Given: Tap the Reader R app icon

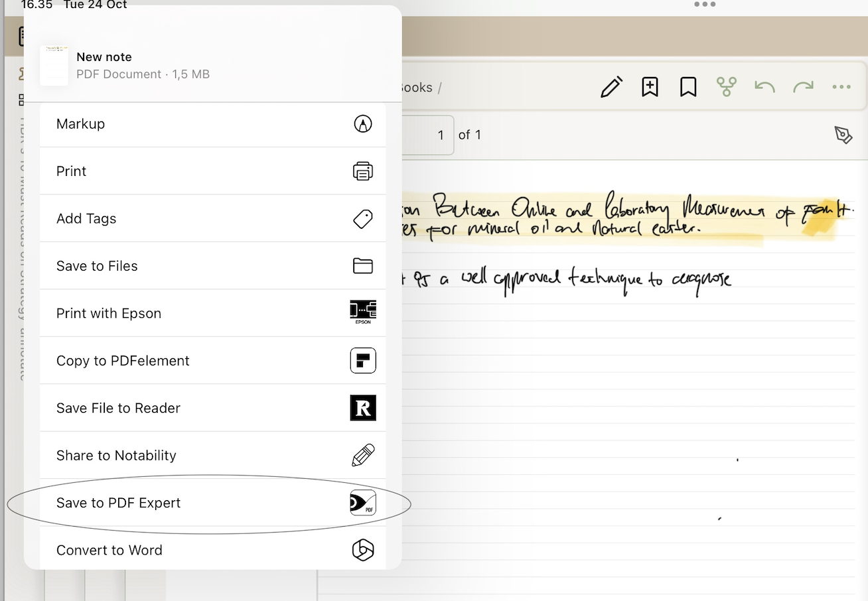Looking at the screenshot, I should [x=362, y=408].
